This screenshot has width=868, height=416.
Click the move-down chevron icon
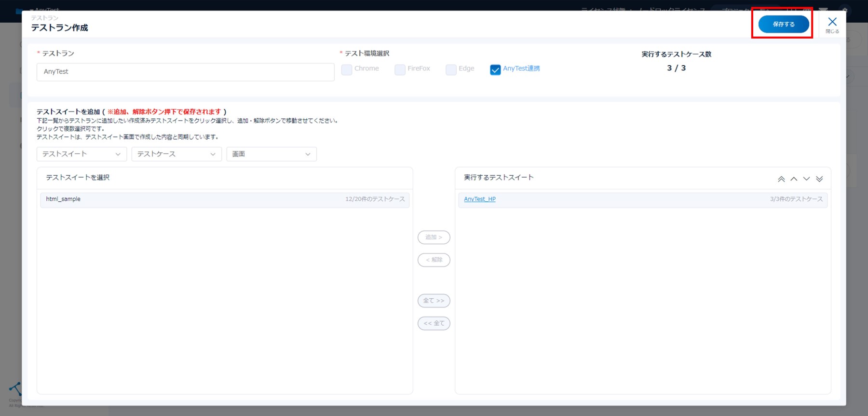pyautogui.click(x=806, y=179)
